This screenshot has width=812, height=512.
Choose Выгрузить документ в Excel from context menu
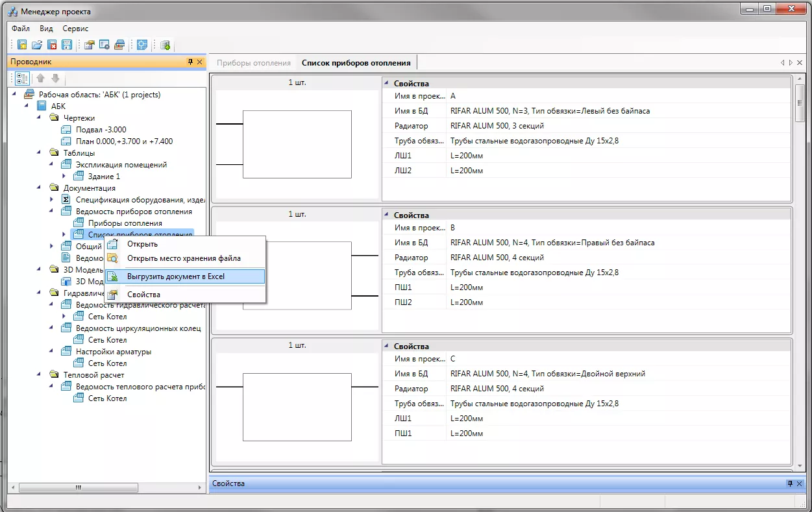click(175, 276)
